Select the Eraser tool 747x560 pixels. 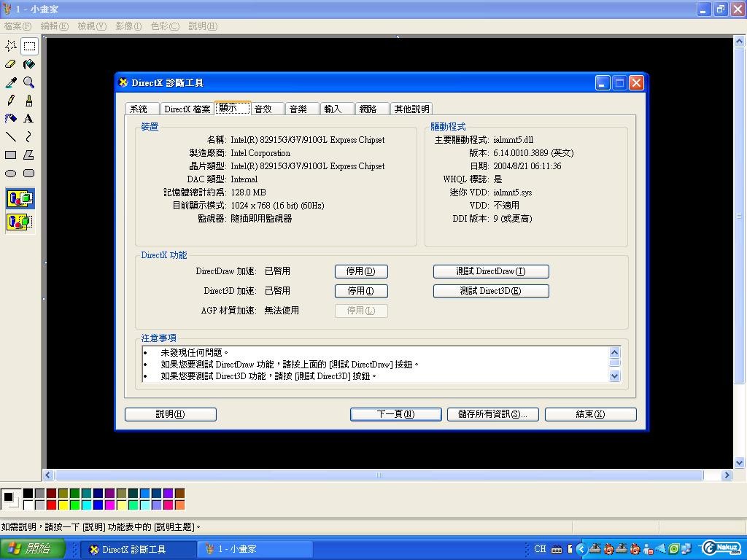[11, 64]
